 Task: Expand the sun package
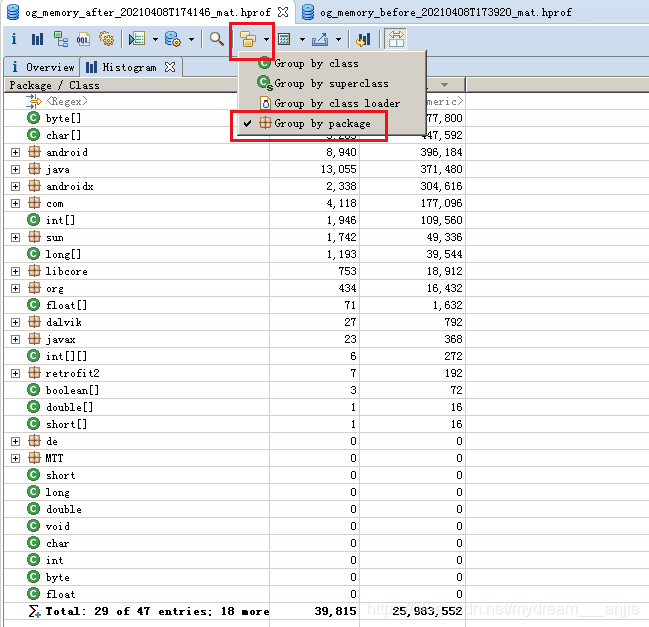[15, 237]
